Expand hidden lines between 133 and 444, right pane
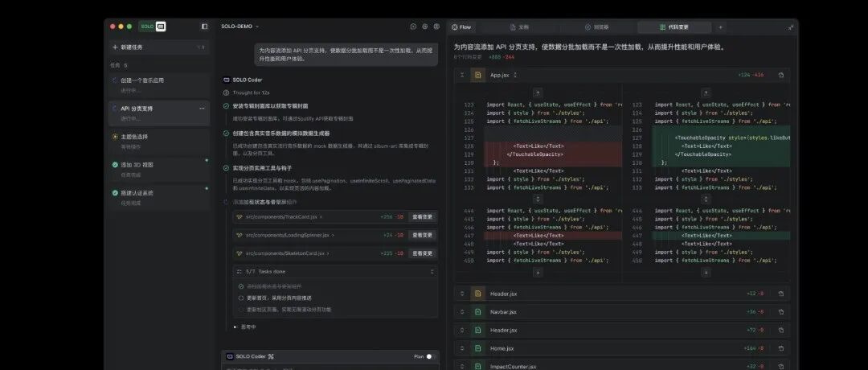The height and width of the screenshot is (370, 868). pyautogui.click(x=706, y=199)
